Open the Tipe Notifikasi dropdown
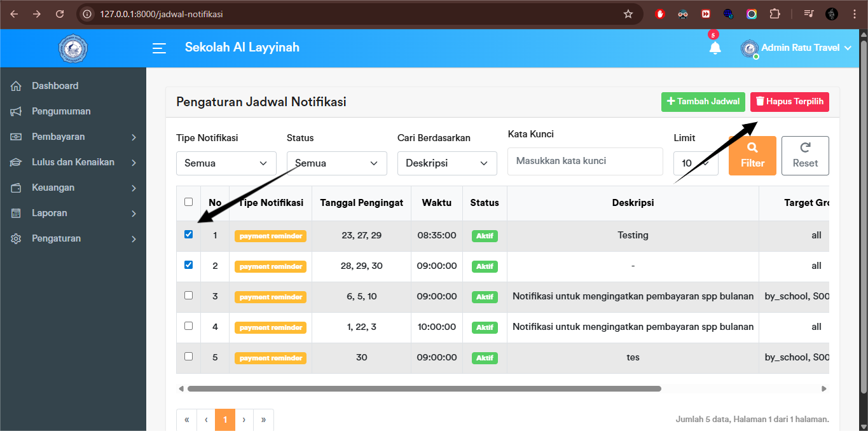 coord(226,163)
